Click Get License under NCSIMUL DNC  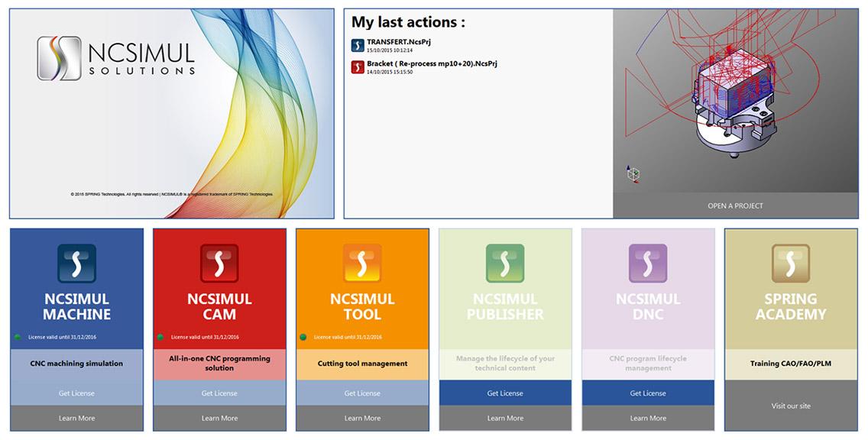point(648,393)
